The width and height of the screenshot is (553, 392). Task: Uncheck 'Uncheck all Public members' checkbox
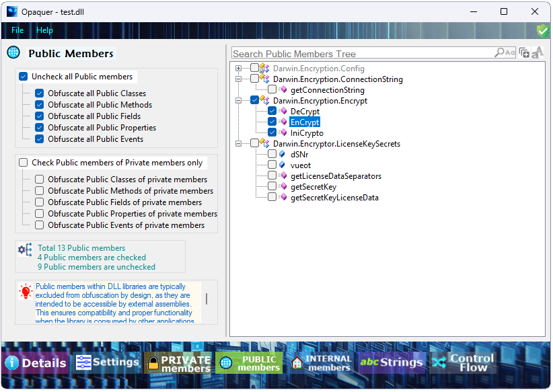[24, 77]
